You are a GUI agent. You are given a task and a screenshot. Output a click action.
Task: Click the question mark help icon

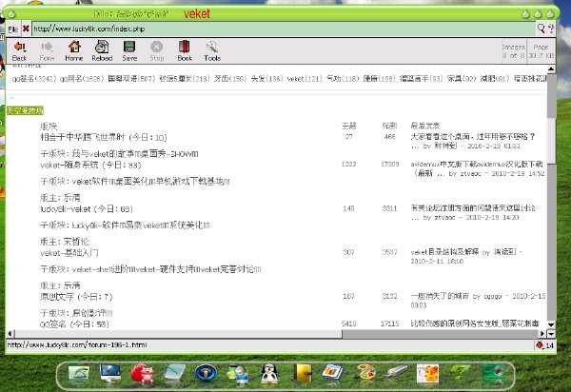551,29
